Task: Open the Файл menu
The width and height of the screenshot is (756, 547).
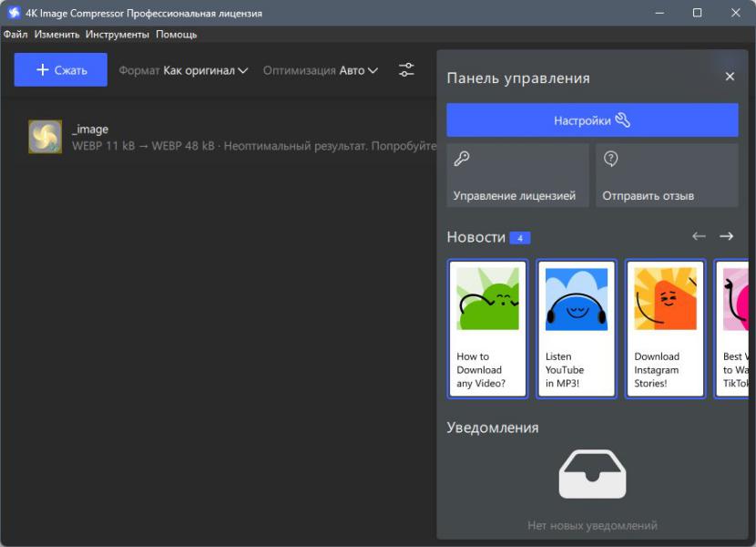Action: click(15, 35)
